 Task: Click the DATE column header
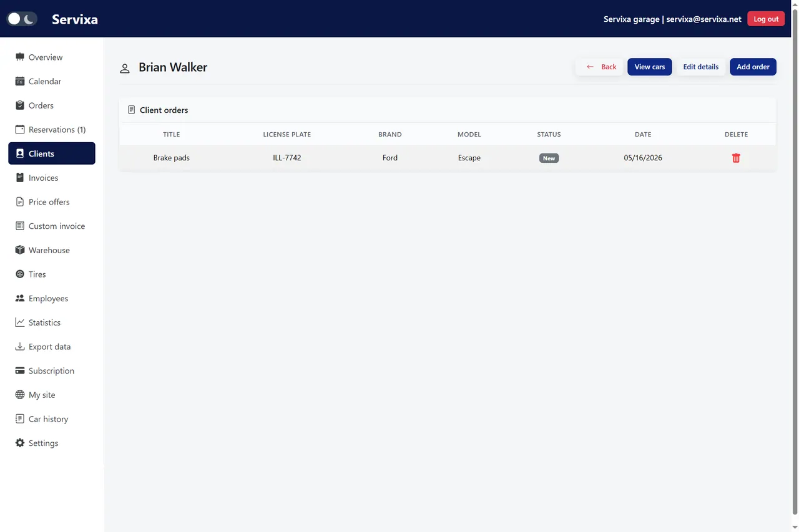tap(643, 134)
